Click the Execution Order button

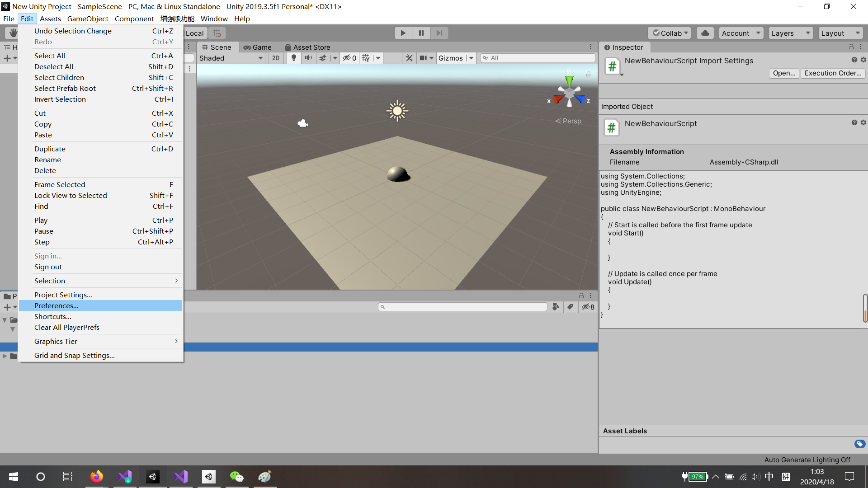point(832,73)
